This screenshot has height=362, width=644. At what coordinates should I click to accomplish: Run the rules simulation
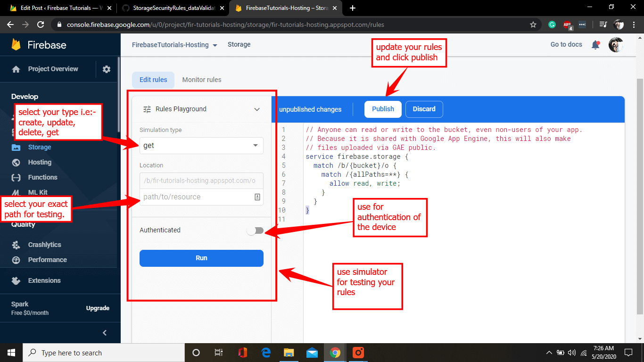[x=201, y=258]
